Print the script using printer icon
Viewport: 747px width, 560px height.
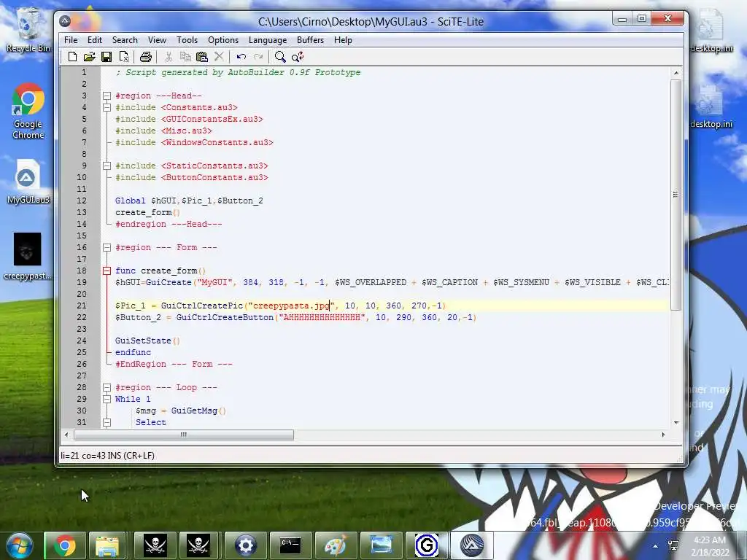146,57
